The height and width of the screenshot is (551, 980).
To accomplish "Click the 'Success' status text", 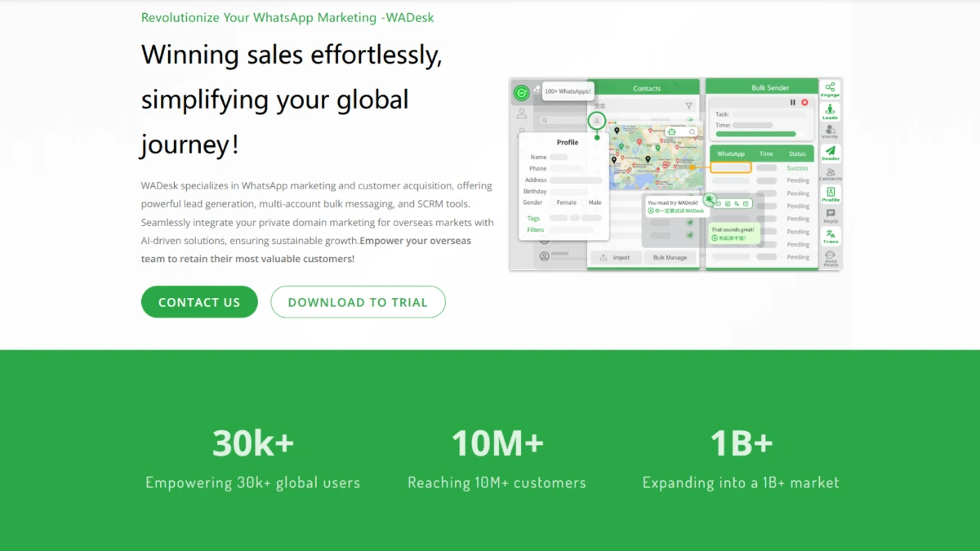I will (x=797, y=168).
